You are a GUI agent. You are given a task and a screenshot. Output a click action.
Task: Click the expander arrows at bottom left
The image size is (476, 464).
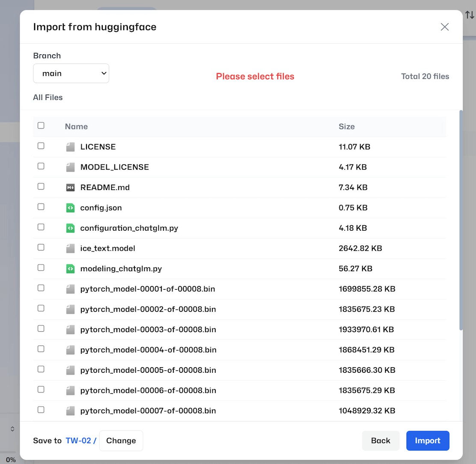pos(12,428)
